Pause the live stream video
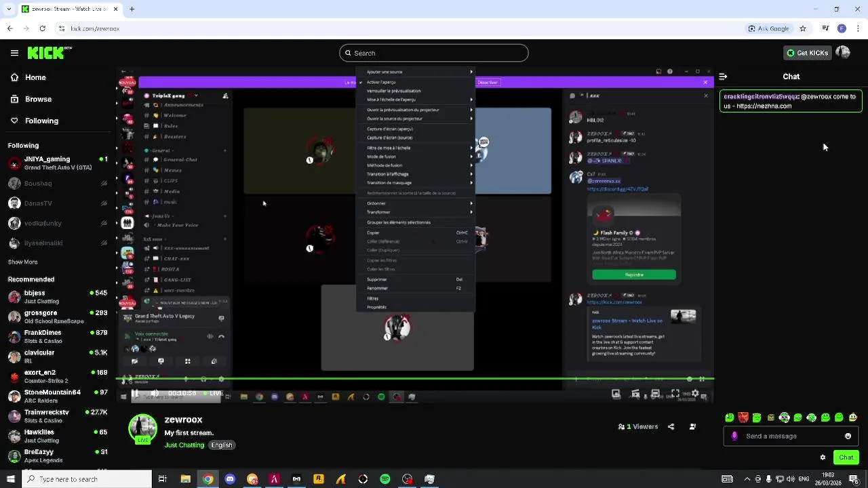The width and height of the screenshot is (868, 488). (135, 393)
